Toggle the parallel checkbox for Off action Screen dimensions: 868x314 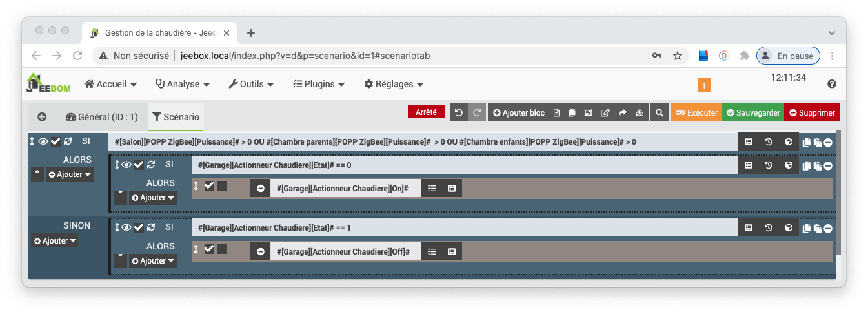[x=222, y=249]
